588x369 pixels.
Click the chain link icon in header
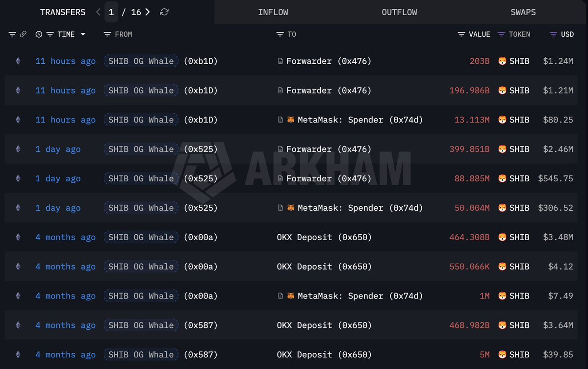[23, 34]
